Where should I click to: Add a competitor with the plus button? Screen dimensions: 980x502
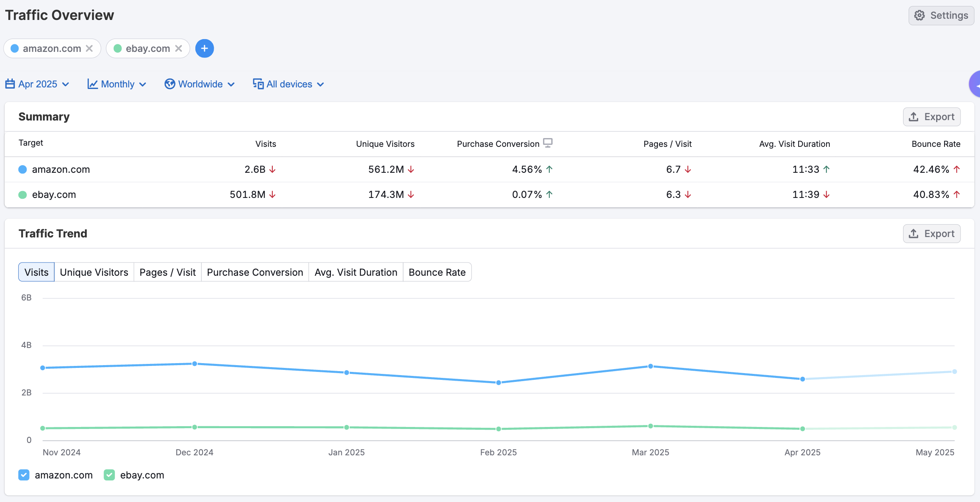205,48
